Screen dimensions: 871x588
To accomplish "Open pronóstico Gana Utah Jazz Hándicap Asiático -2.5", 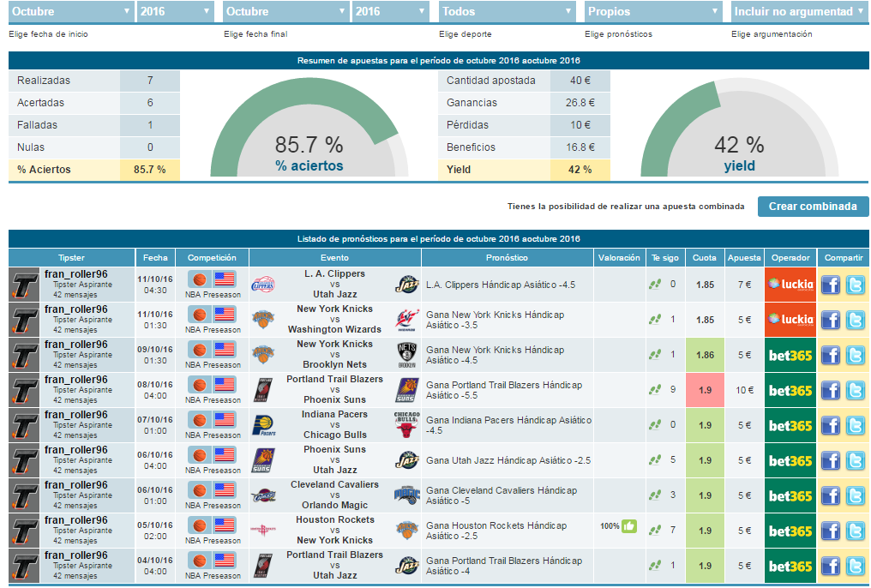I will click(x=508, y=460).
